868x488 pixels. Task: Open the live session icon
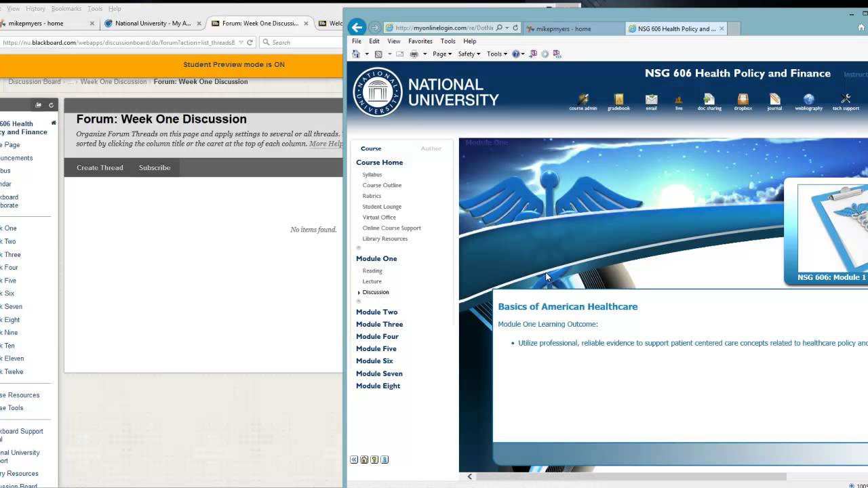(679, 100)
